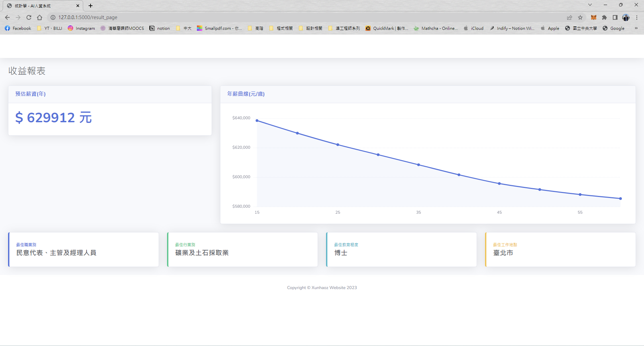This screenshot has height=346, width=644.
Task: Open the tab search dropdown arrow
Action: [590, 5]
